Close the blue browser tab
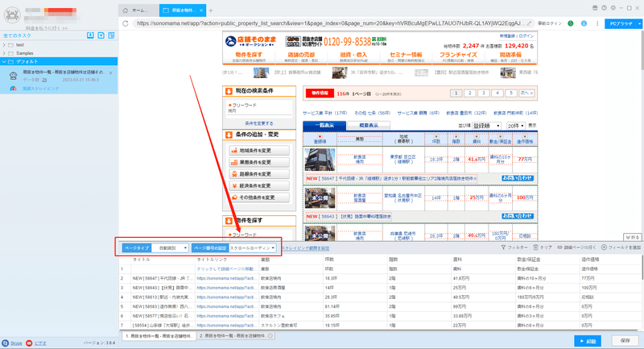 (200, 10)
